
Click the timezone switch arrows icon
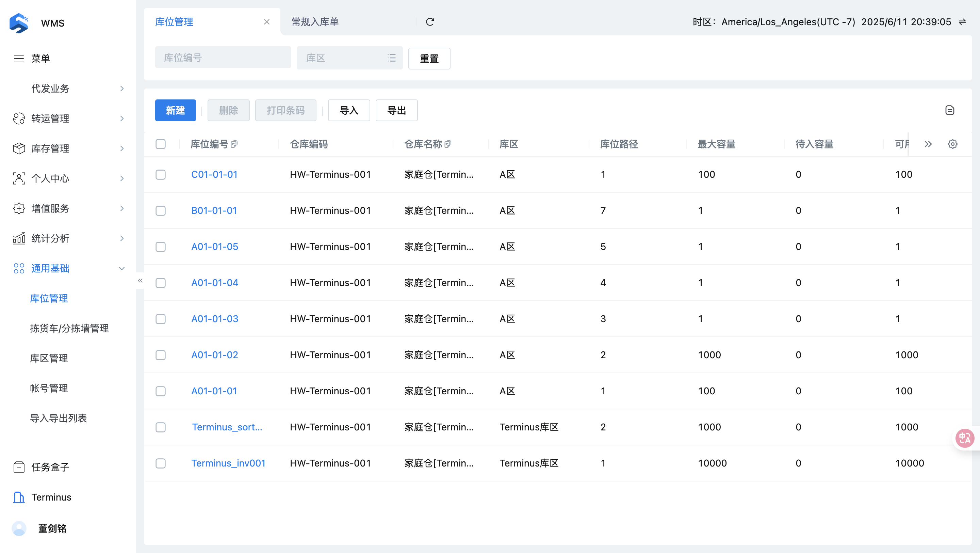[962, 22]
